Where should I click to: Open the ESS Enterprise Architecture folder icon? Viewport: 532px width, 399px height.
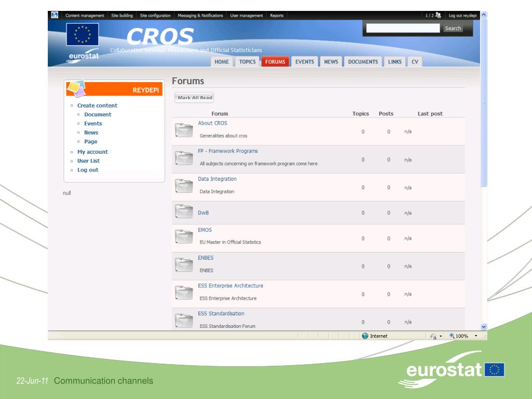pyautogui.click(x=184, y=293)
